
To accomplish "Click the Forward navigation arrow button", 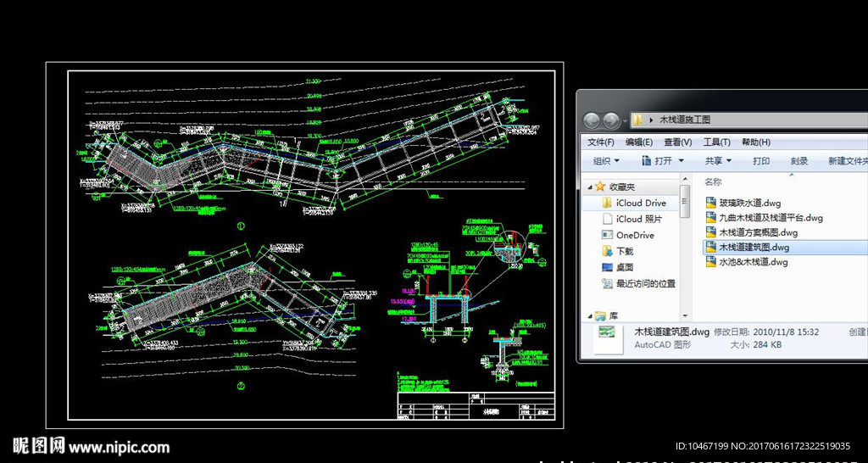I will [x=610, y=120].
